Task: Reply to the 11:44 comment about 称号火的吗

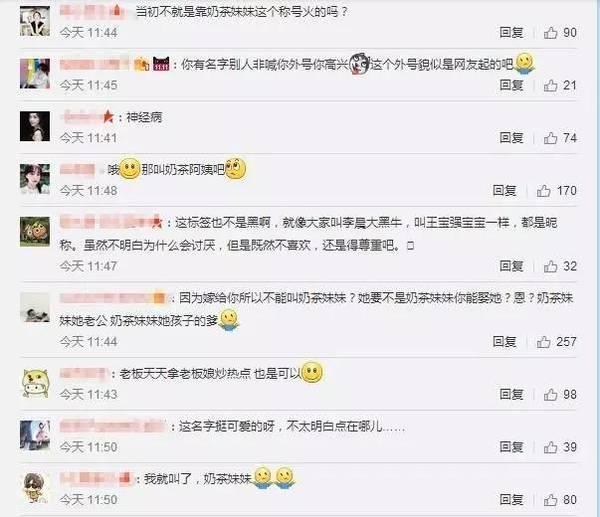Action: click(x=512, y=33)
